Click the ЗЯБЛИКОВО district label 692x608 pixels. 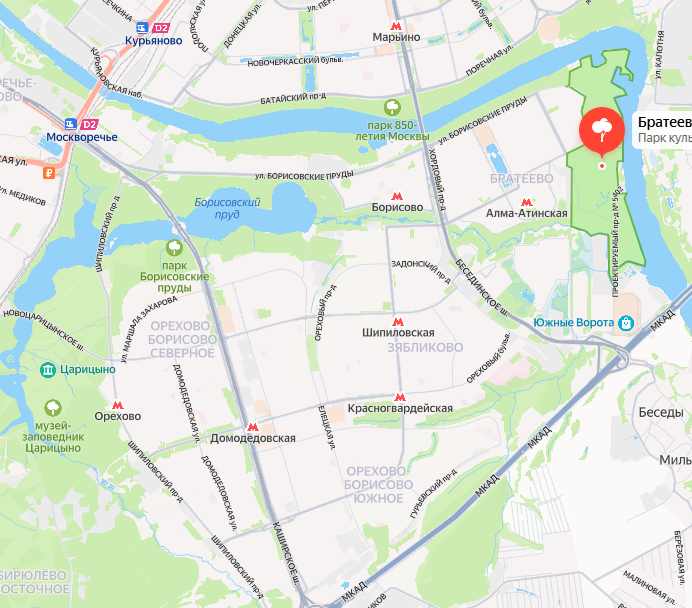[425, 348]
